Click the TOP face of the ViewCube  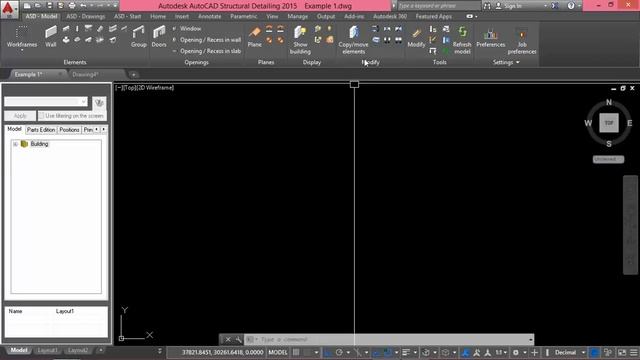(609, 123)
